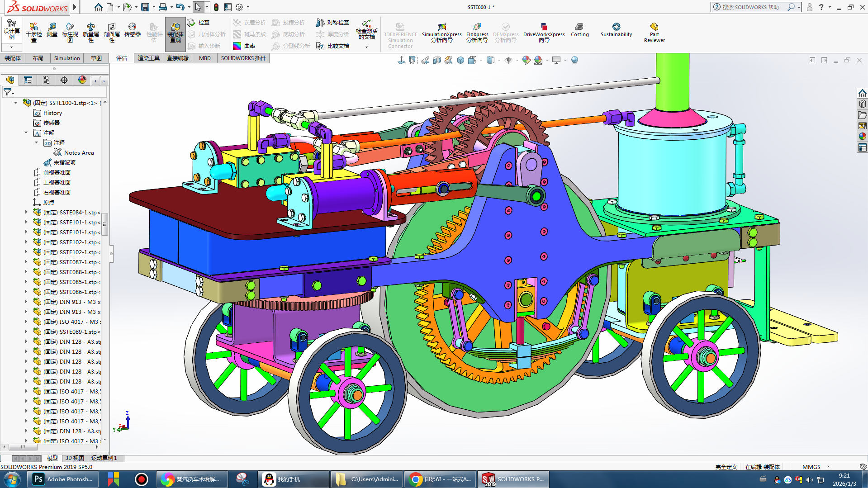The height and width of the screenshot is (488, 868).
Task: Open the SimulationXpress analysis wizard
Action: pyautogui.click(x=441, y=33)
